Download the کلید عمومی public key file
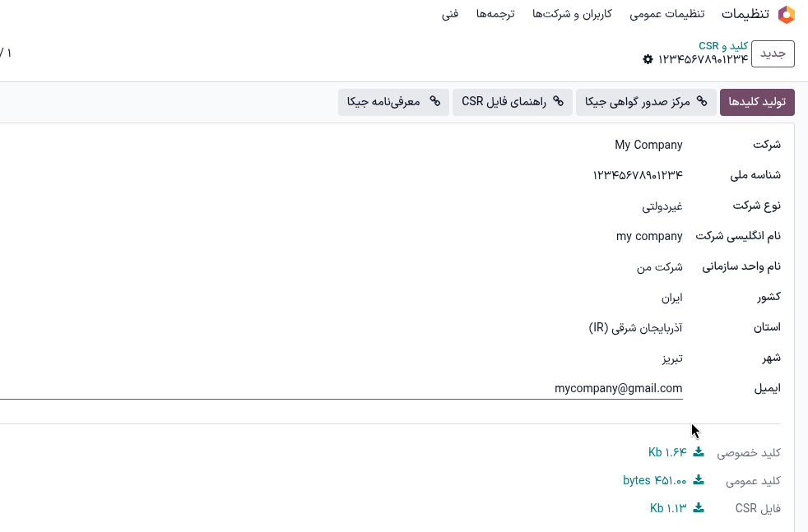Screen dimensions: 808x532 698,480
